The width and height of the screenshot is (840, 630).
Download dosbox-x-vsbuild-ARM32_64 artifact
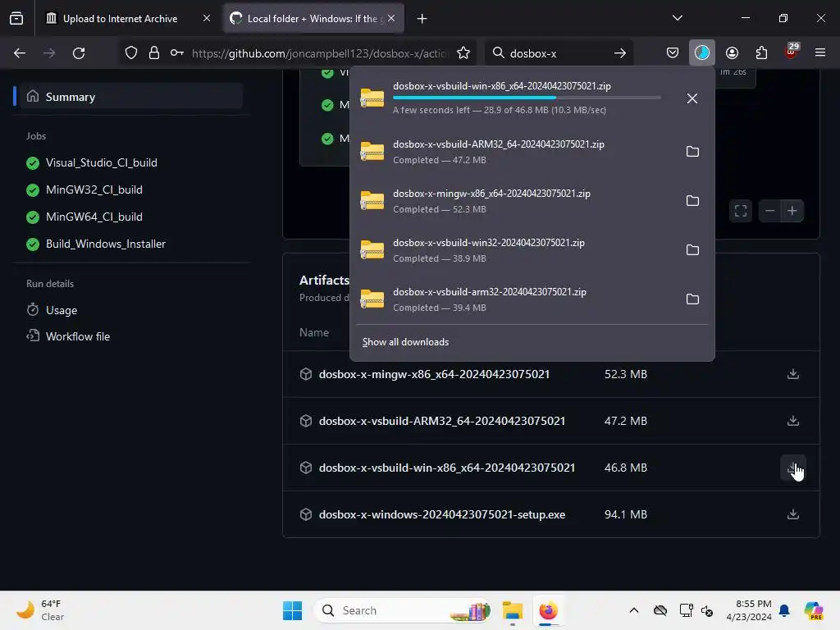(x=793, y=421)
